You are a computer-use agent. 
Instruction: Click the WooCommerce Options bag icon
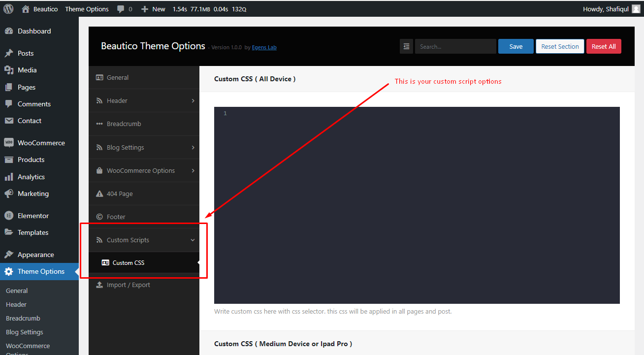coord(99,170)
